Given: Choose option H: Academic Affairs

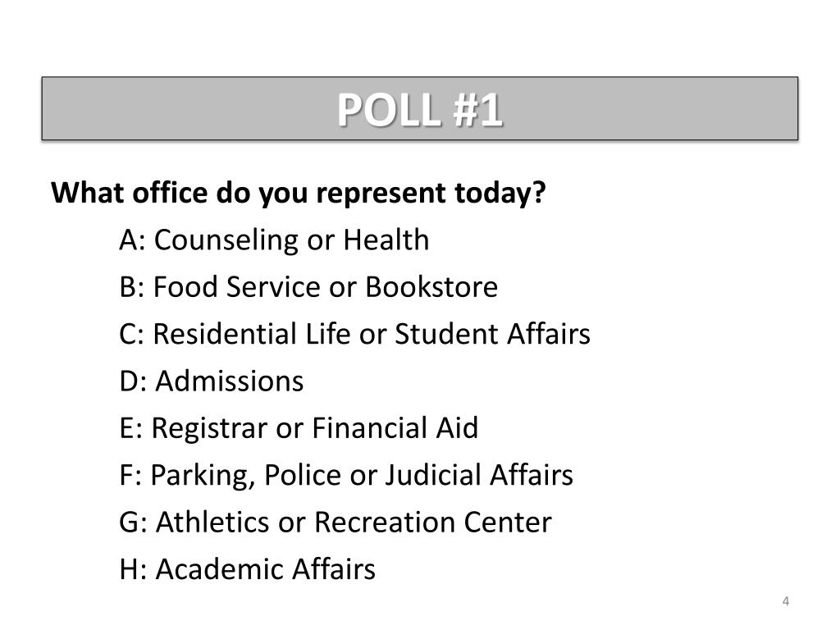Looking at the screenshot, I should pyautogui.click(x=247, y=569).
